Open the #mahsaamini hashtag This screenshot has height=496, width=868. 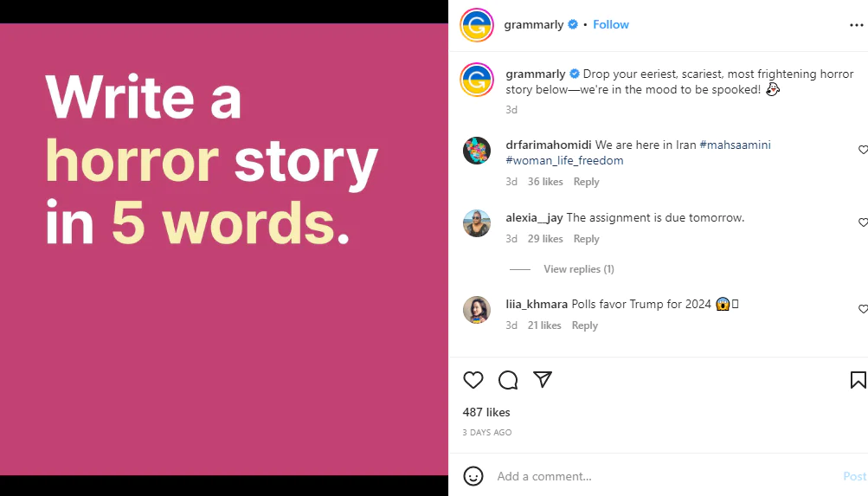(735, 145)
